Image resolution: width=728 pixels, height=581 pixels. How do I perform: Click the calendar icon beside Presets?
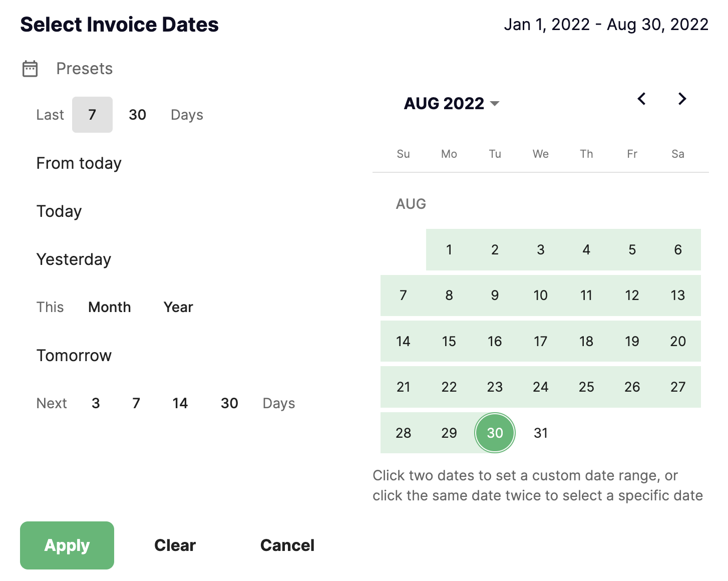coord(30,69)
